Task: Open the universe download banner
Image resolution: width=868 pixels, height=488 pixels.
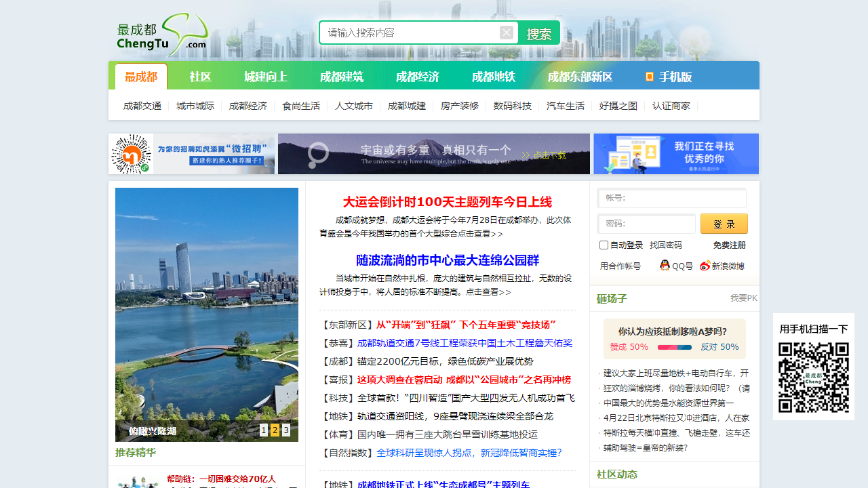Action: pyautogui.click(x=433, y=154)
